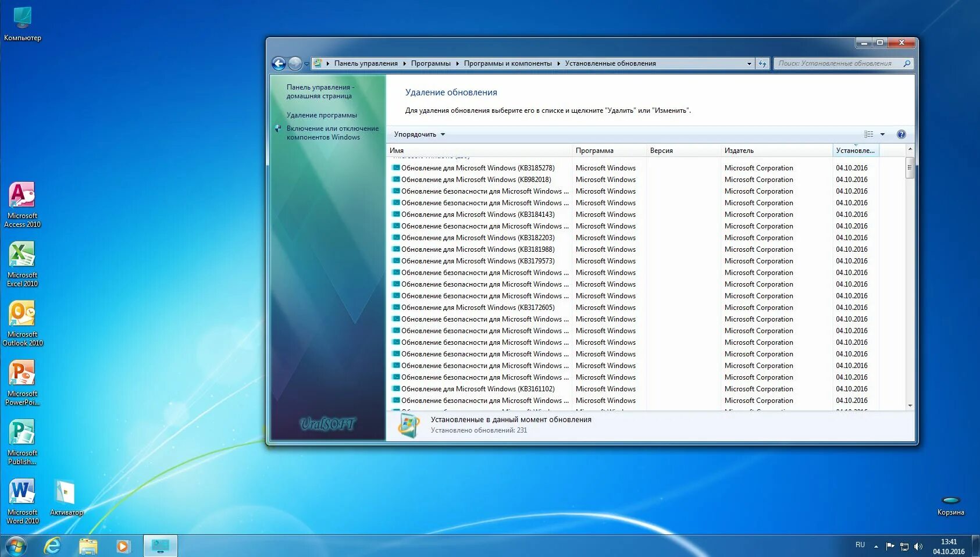Sort by the Издатель column header

click(x=777, y=151)
